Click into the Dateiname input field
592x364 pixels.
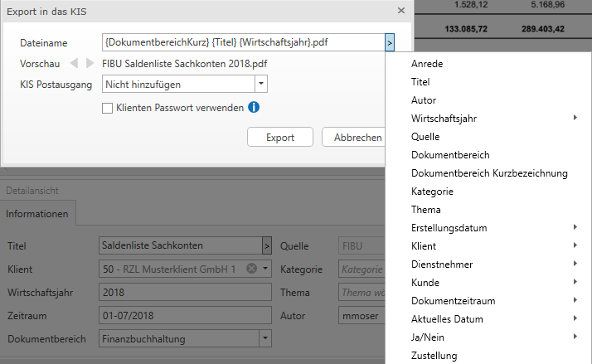pos(242,42)
